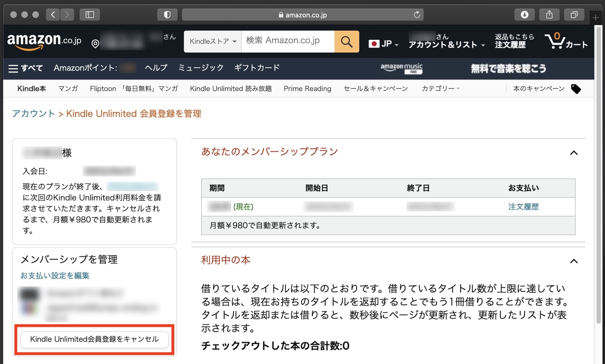This screenshot has height=364, width=605.
Task: Open the Kindleストア search category dropdown
Action: [213, 42]
